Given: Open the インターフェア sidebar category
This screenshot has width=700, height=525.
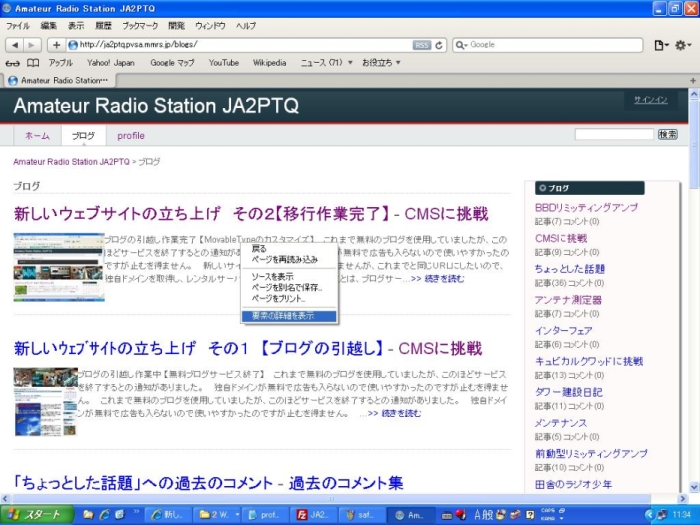Looking at the screenshot, I should 563,331.
